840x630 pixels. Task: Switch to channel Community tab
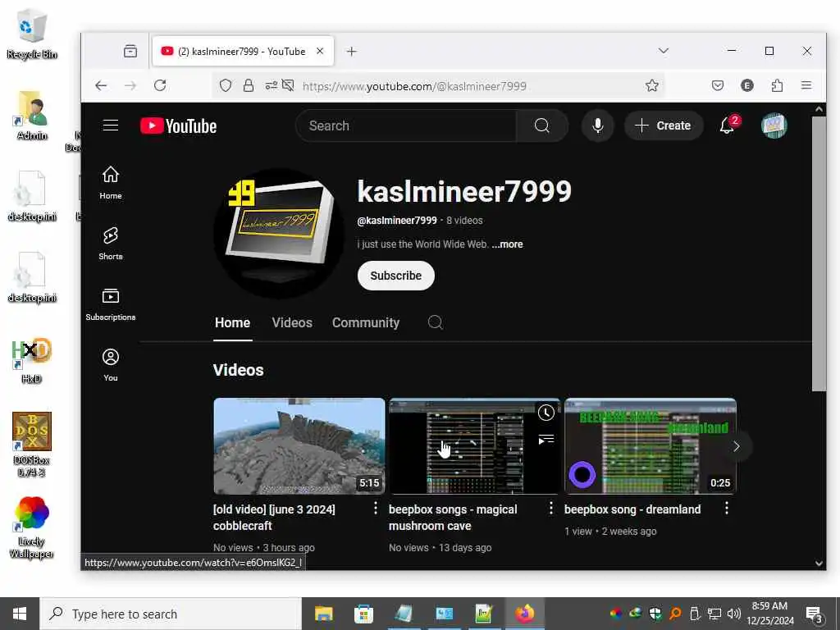pos(366,322)
